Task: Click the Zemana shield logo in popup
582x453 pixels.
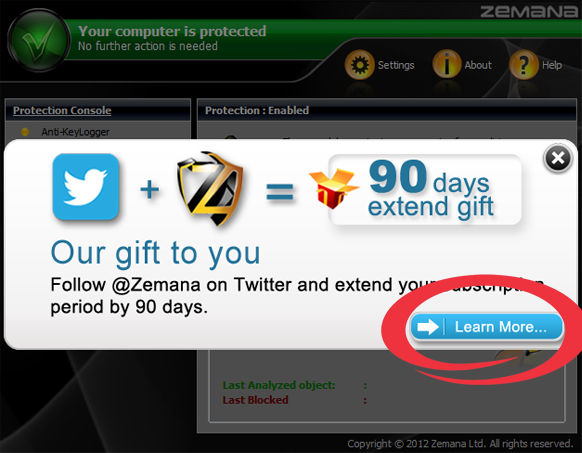Action: click(x=210, y=188)
